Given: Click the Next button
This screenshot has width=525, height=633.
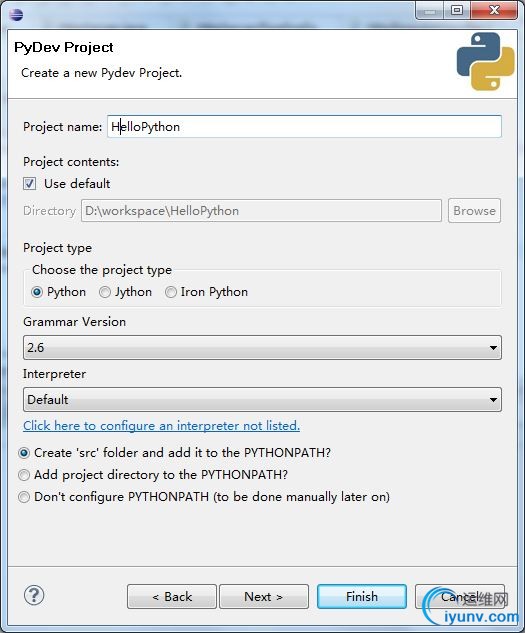Looking at the screenshot, I should click(x=264, y=596).
